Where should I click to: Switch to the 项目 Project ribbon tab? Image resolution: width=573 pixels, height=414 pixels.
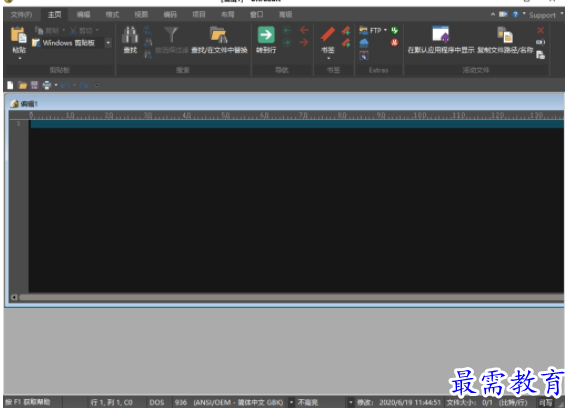tap(199, 15)
